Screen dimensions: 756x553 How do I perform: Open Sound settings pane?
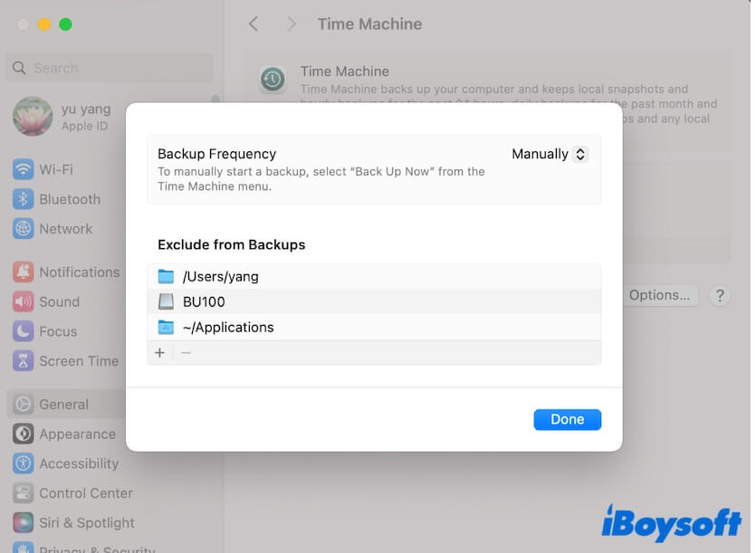click(59, 302)
